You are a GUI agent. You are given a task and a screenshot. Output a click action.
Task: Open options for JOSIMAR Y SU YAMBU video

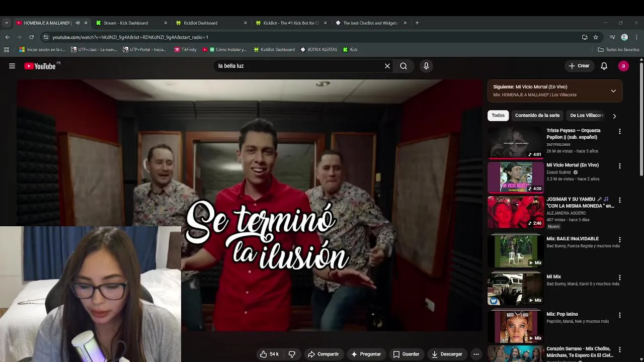click(x=620, y=200)
